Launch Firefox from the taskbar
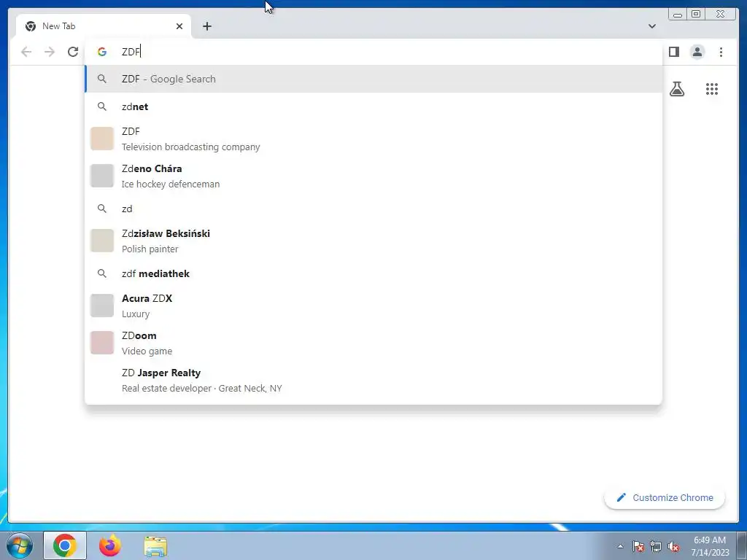 [110, 545]
